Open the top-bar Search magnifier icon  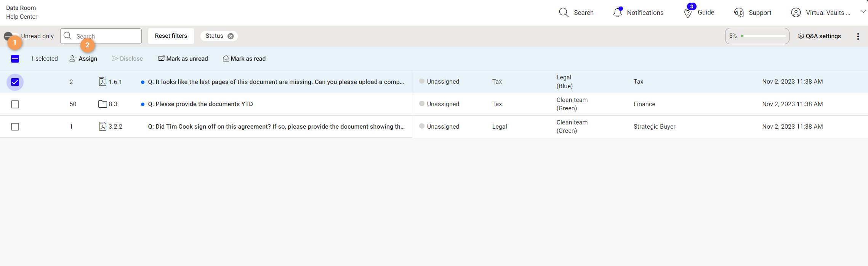click(x=564, y=13)
